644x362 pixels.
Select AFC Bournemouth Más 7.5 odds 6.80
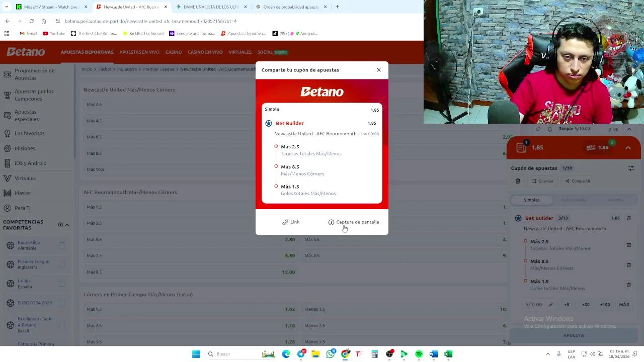pos(191,255)
